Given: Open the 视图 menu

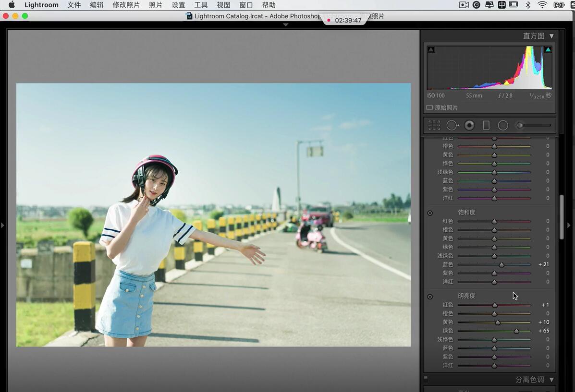Looking at the screenshot, I should click(223, 5).
